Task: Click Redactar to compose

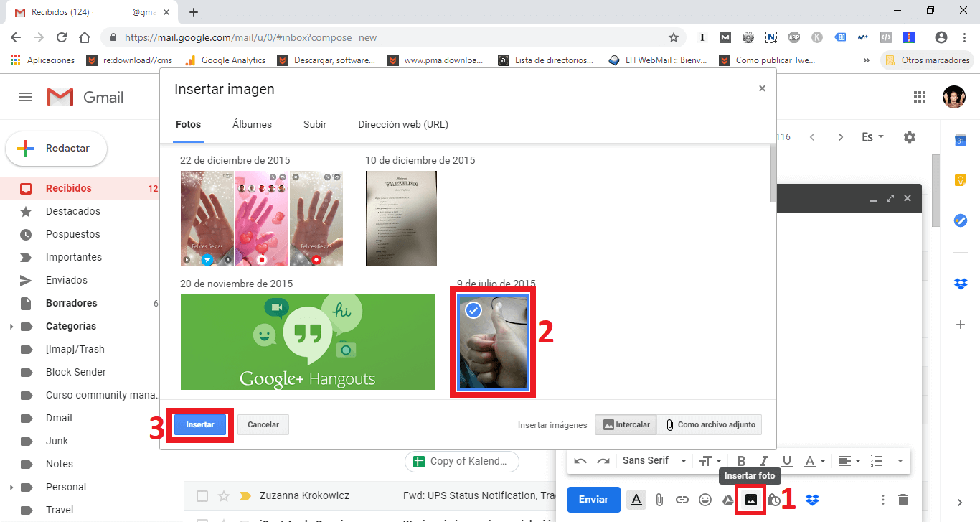Action: pos(57,149)
